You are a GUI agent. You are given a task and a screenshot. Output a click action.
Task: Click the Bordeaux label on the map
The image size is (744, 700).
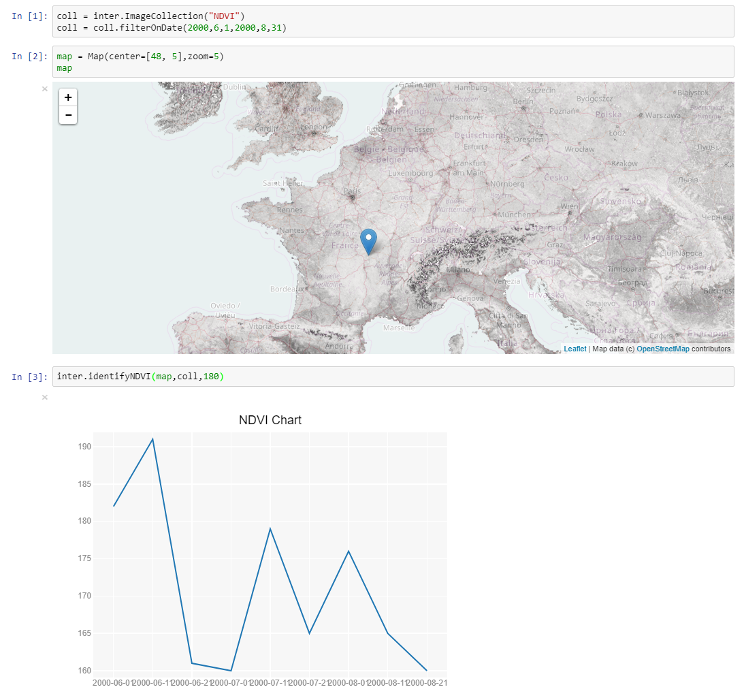(x=287, y=289)
